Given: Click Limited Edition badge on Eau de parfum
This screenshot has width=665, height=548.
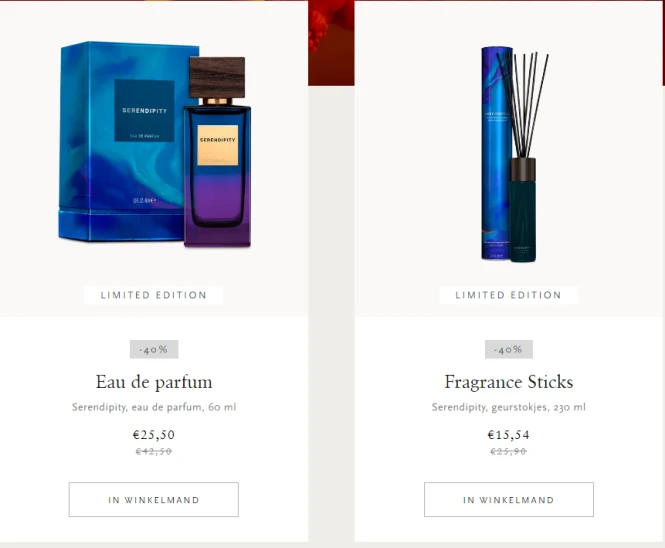Looking at the screenshot, I should (154, 295).
